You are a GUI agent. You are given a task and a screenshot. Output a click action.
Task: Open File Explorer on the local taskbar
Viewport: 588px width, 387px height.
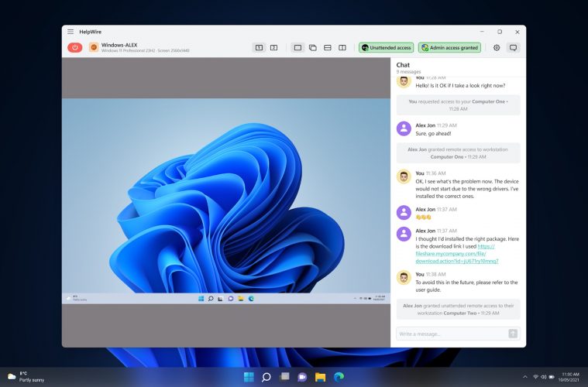[x=320, y=377]
